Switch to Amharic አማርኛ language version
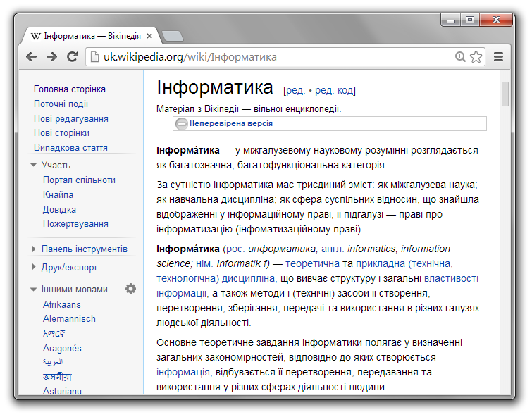This screenshot has width=532, height=417. pos(54,334)
